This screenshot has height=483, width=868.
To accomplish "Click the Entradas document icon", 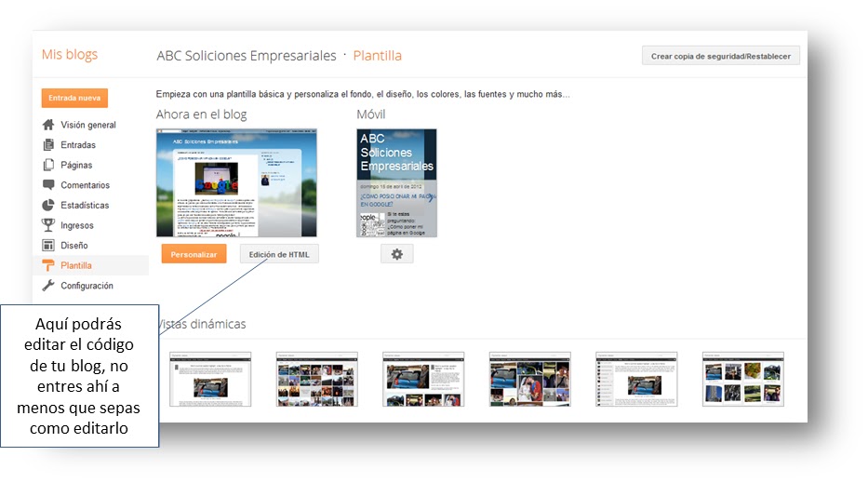I will click(x=48, y=144).
